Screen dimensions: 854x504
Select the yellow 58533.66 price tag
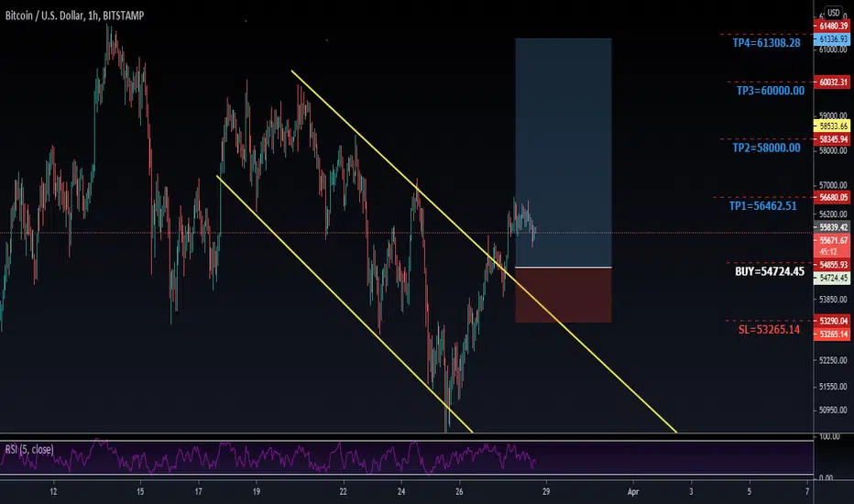click(832, 126)
